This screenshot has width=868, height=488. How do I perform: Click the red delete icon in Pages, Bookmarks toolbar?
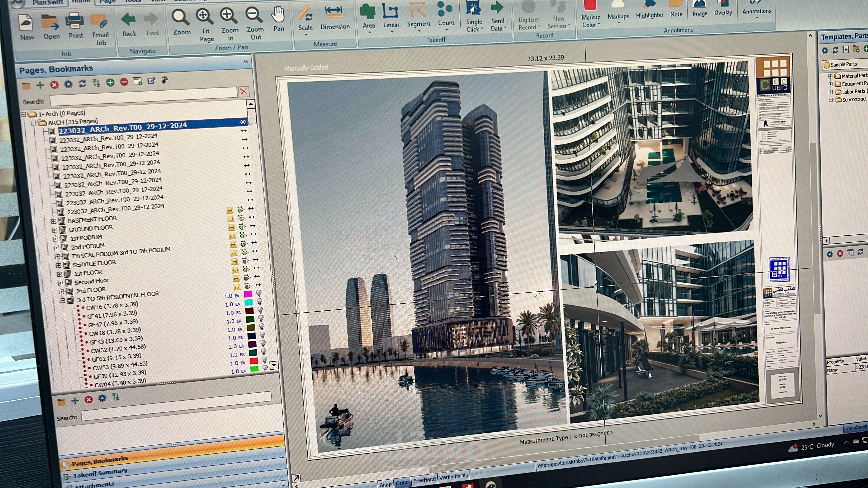click(x=54, y=84)
